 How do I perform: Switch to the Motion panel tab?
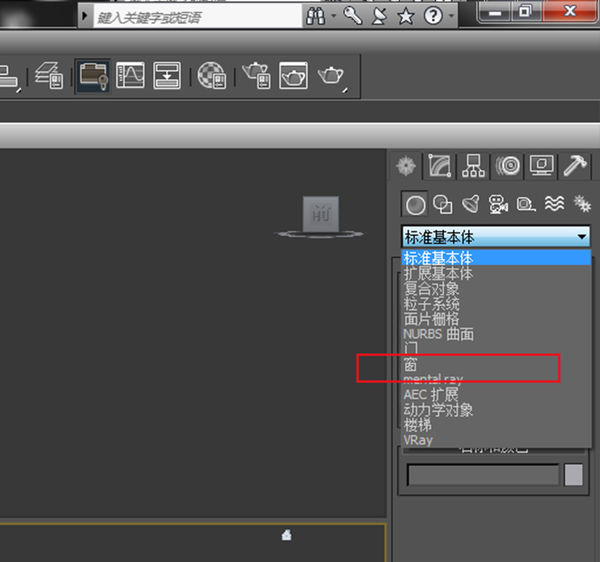[507, 166]
